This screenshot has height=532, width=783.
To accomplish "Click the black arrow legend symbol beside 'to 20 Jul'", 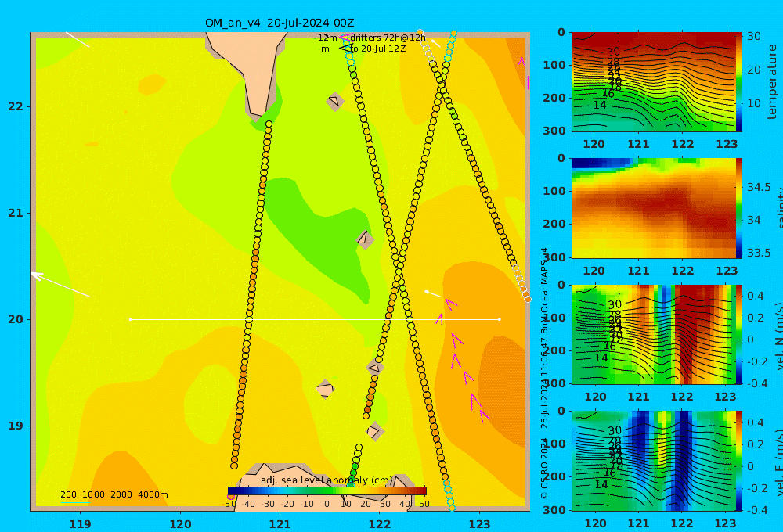I will (345, 49).
